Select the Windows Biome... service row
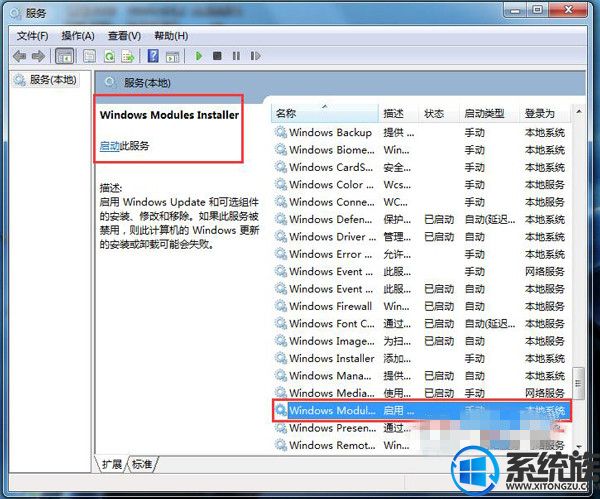 [x=421, y=150]
